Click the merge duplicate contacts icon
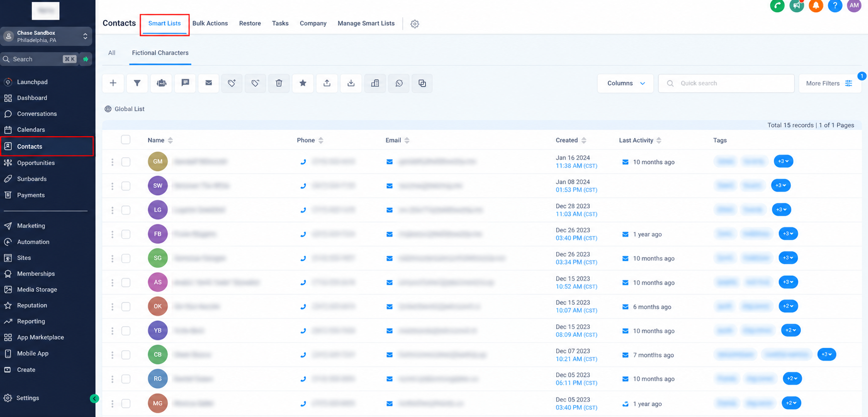The height and width of the screenshot is (417, 868). click(x=422, y=83)
